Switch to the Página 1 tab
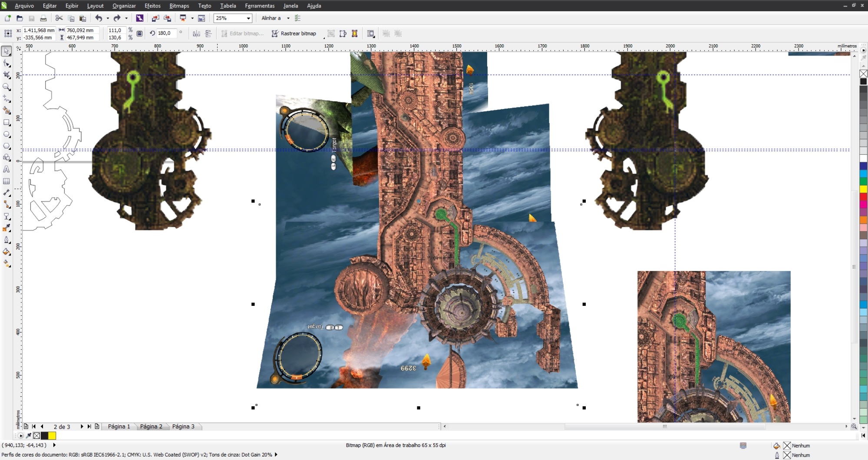868x460 pixels. (x=119, y=427)
